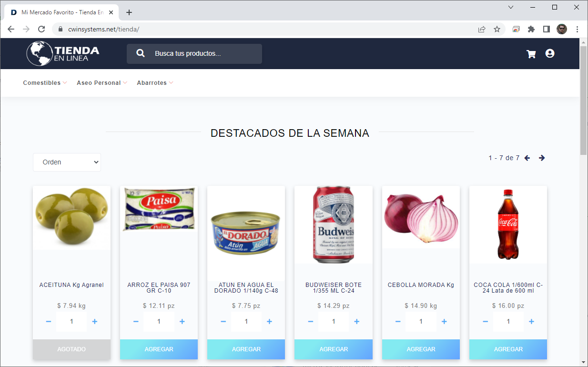Go to next products page arrow
Image resolution: width=588 pixels, height=367 pixels.
pyautogui.click(x=542, y=158)
